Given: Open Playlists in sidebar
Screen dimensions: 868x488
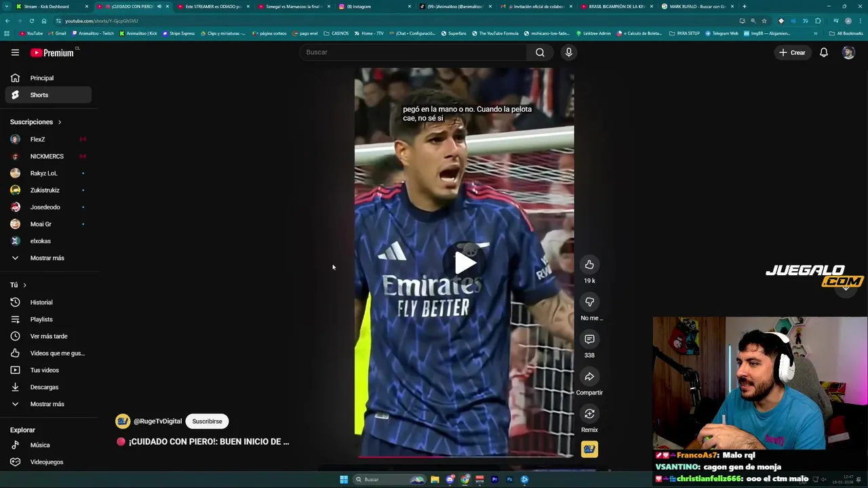Looking at the screenshot, I should click(x=48, y=319).
